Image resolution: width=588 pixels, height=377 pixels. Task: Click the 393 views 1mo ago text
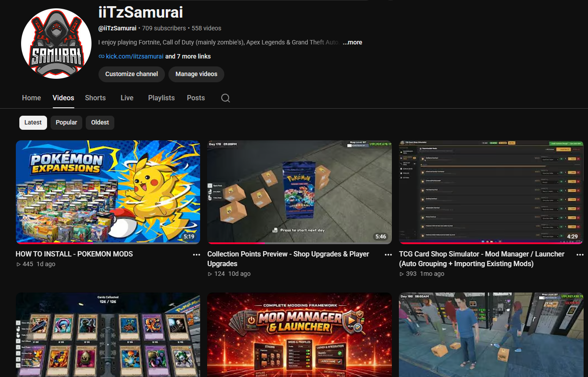pos(422,274)
